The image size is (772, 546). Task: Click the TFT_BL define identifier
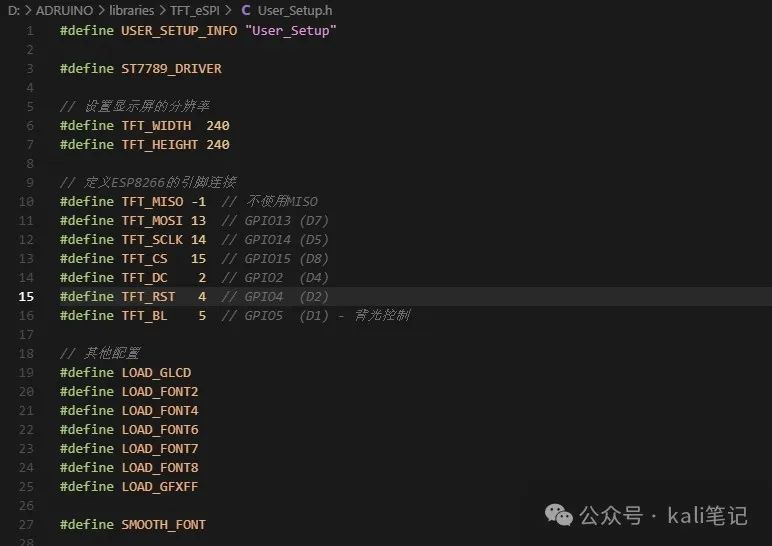[x=144, y=316]
